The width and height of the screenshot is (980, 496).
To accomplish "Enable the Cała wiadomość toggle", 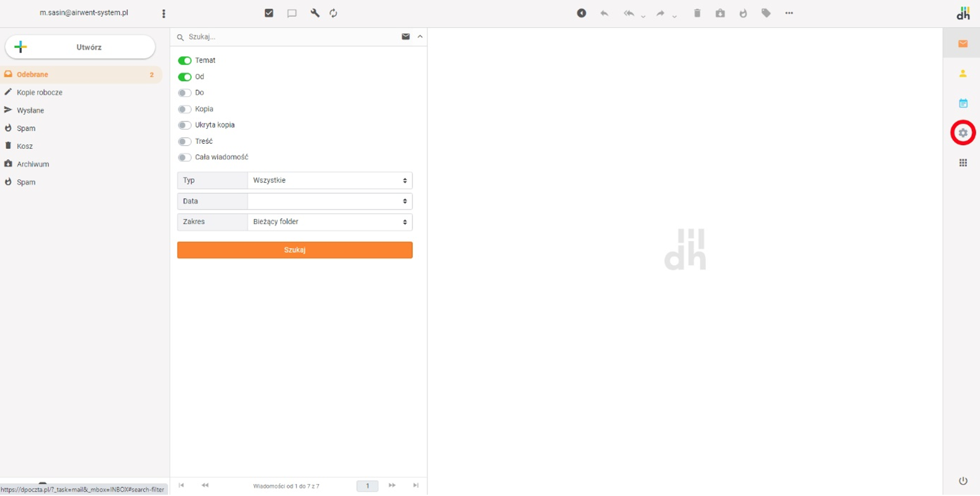I will point(185,157).
